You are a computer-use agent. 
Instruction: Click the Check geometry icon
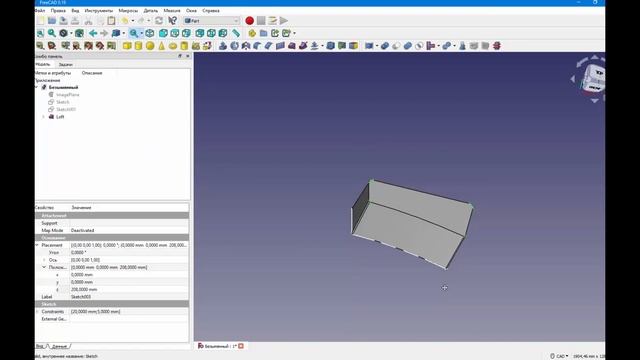462,46
